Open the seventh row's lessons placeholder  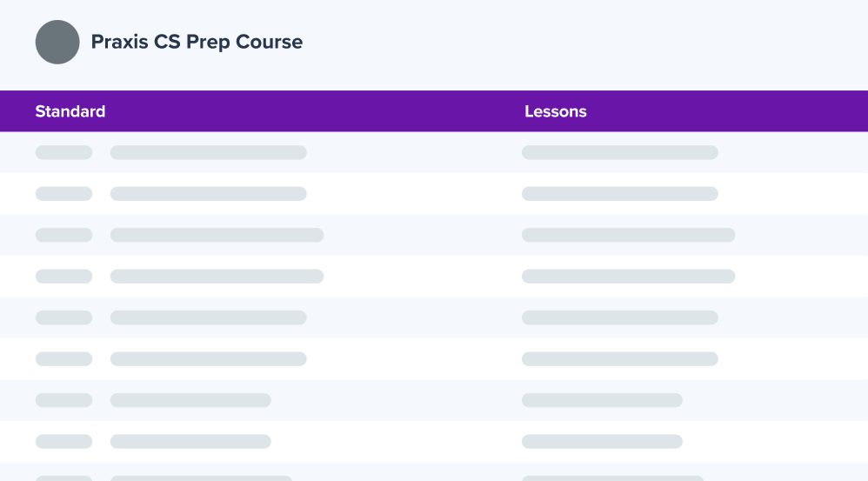pos(602,400)
